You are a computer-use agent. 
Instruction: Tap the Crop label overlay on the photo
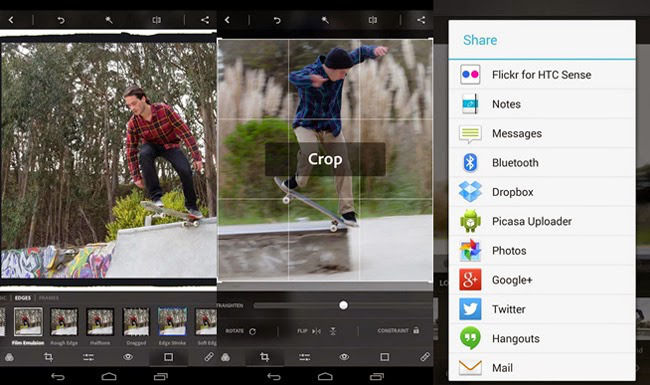coord(325,159)
